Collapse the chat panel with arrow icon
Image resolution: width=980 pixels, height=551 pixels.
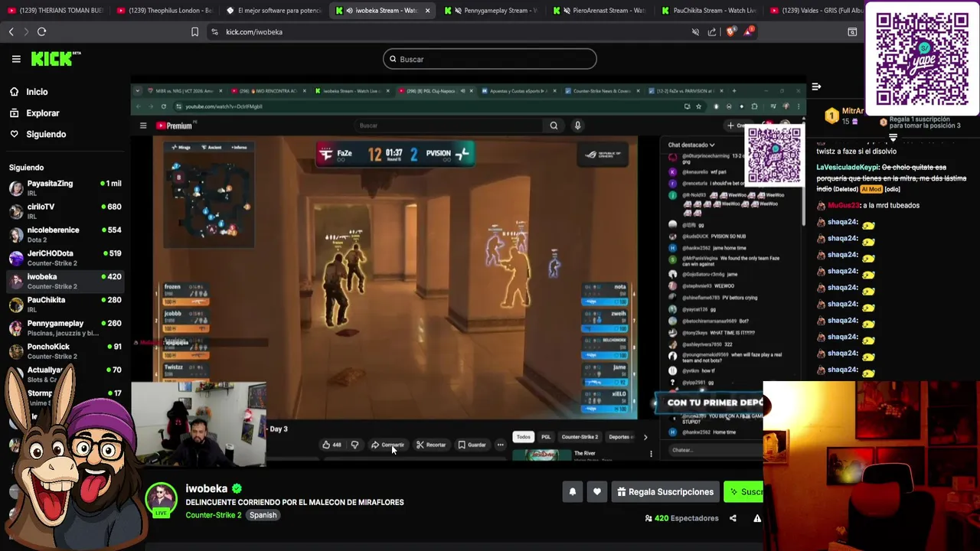click(816, 86)
